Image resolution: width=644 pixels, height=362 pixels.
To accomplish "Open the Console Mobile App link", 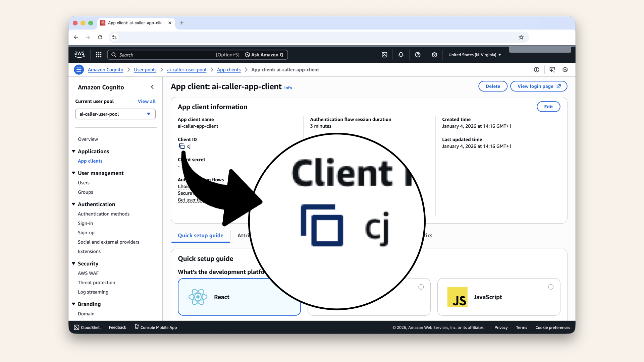I will 156,327.
